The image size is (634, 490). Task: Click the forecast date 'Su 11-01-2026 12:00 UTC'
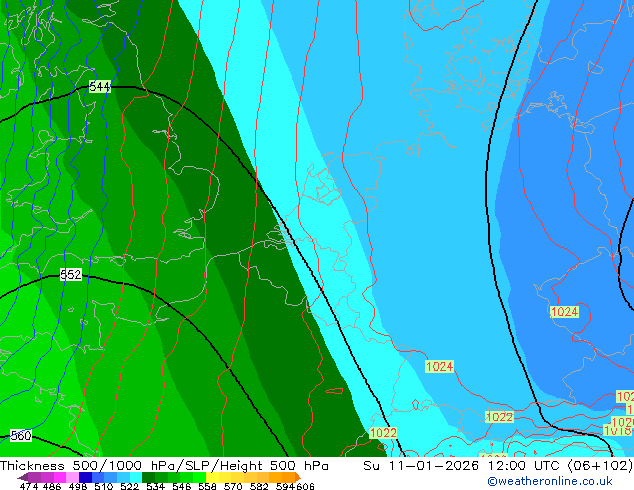coord(463,466)
